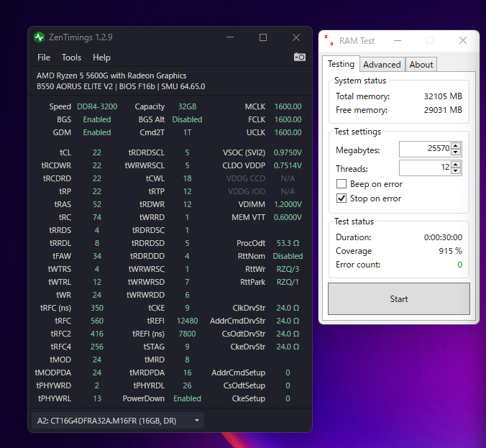The width and height of the screenshot is (486, 448).
Task: Click the tREFI (ns) value 7800
Action: [x=187, y=334]
